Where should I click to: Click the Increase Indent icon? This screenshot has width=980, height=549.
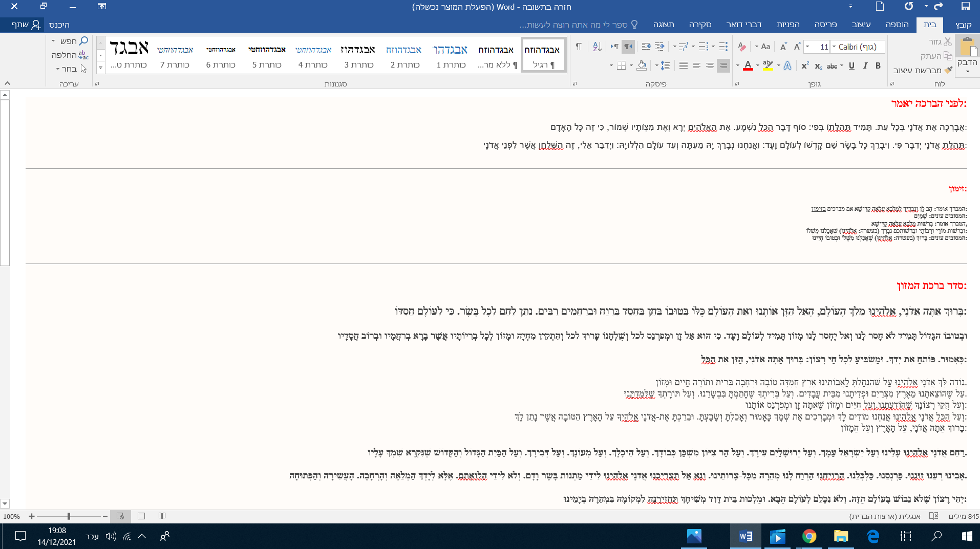647,47
